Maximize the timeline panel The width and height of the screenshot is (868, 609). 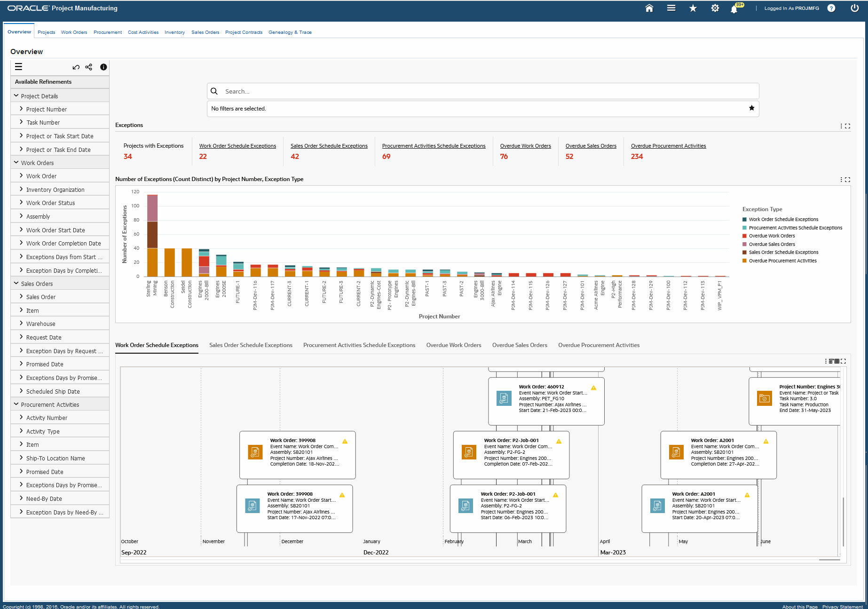tap(843, 361)
